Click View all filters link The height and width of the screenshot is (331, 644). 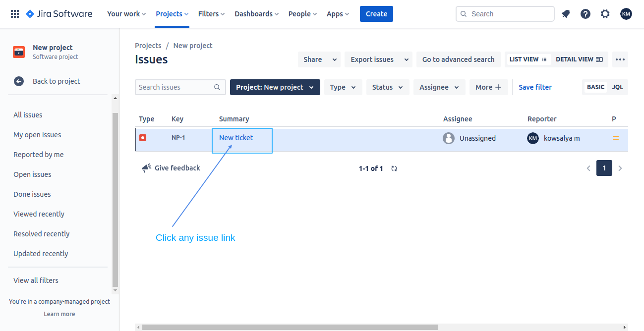coord(36,280)
